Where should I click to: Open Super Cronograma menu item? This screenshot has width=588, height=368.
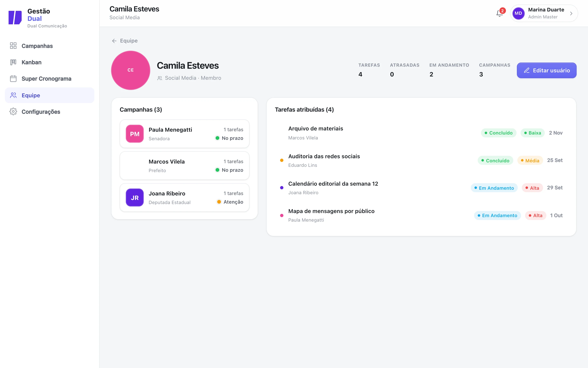pos(50,79)
